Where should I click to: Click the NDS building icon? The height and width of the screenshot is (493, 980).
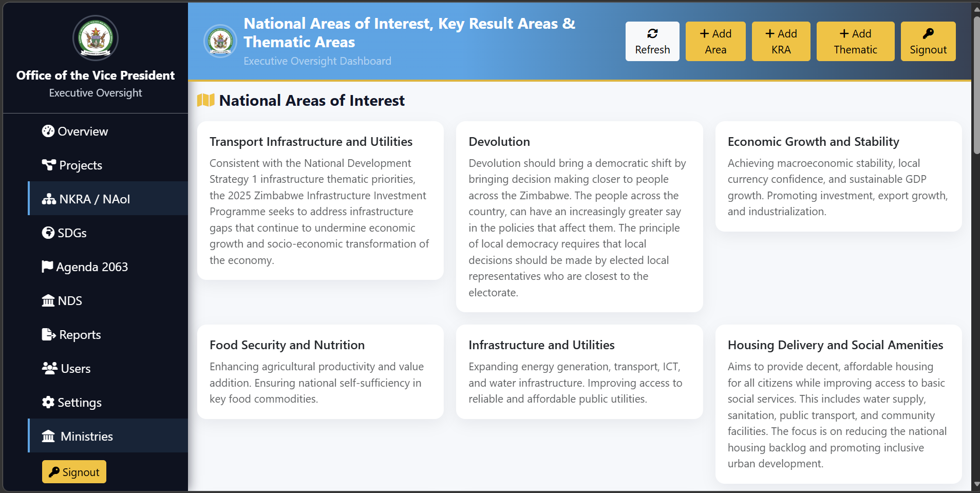click(x=48, y=301)
